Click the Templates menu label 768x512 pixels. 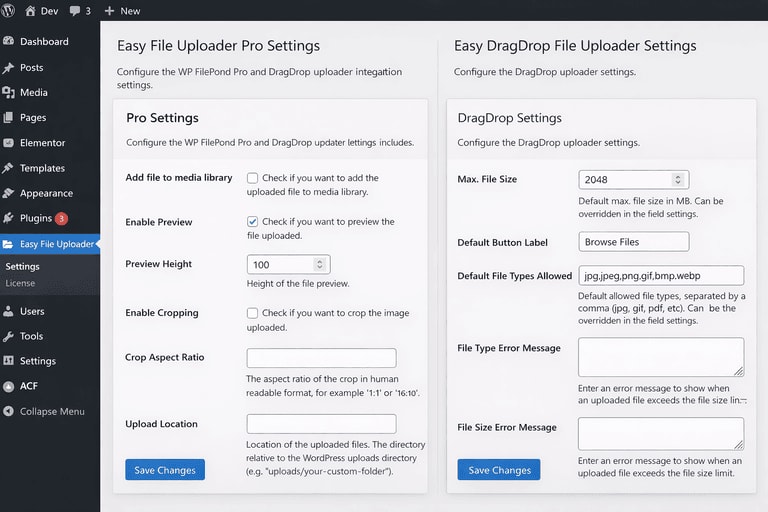coord(42,168)
